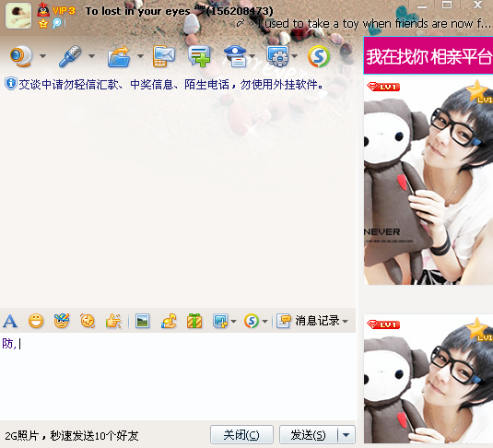493x448 pixels.
Task: Click the security shield info icon
Action: click(11, 84)
